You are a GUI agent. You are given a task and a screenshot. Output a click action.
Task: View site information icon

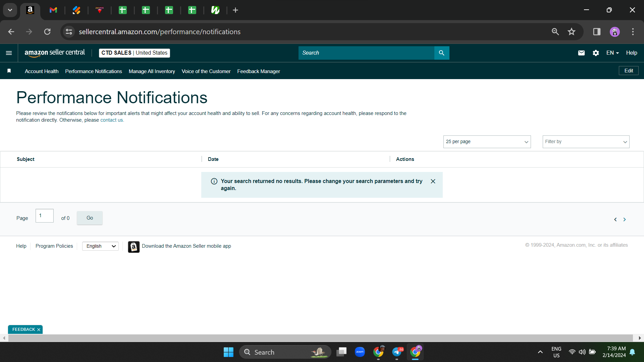[x=69, y=32]
